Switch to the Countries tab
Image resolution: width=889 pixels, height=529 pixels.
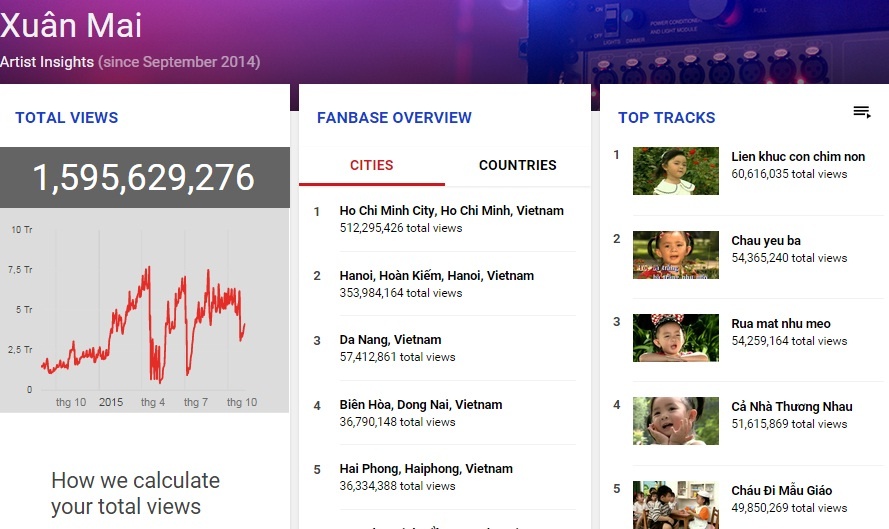[517, 165]
